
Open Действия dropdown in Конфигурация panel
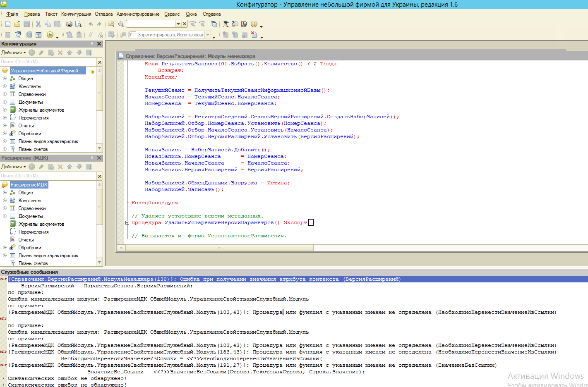point(13,53)
